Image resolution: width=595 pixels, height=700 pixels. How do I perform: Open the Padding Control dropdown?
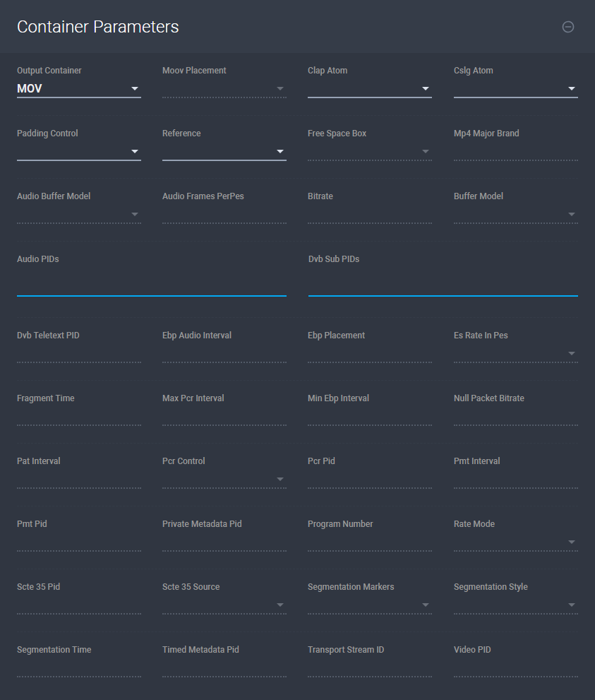coord(78,152)
